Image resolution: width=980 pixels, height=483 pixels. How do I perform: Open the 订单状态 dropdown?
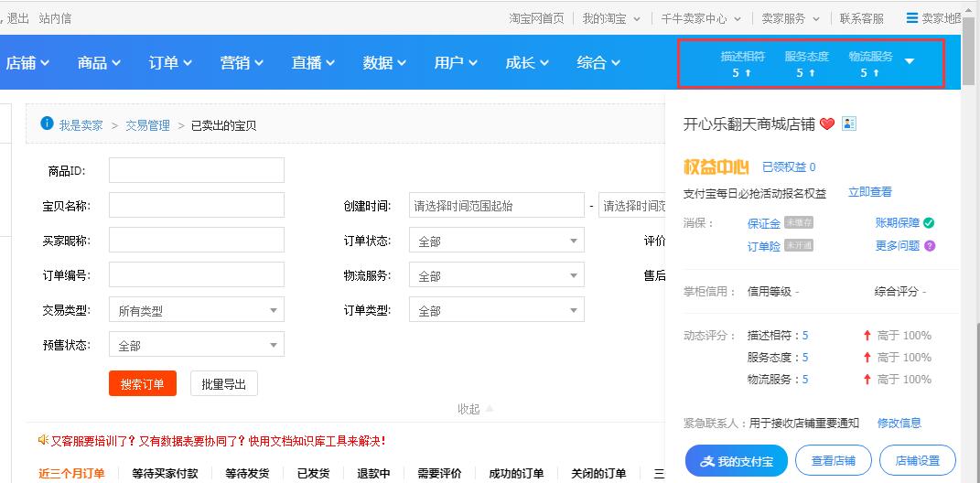497,241
